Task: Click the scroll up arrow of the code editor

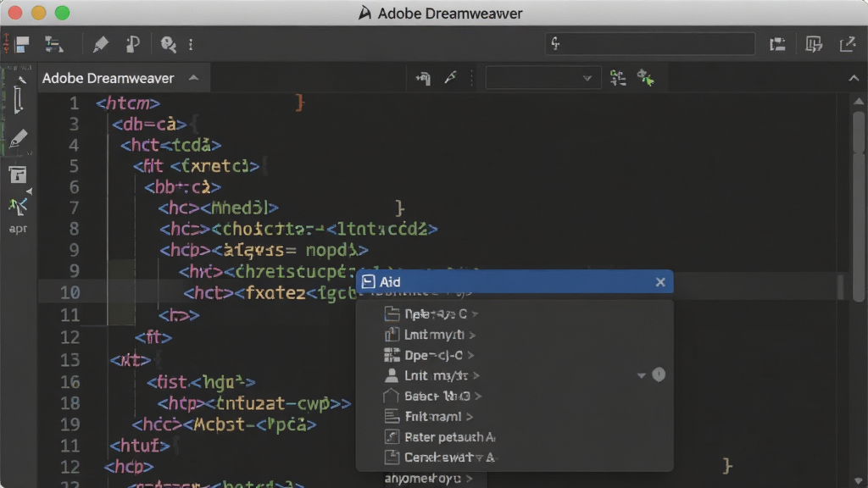Action: (859, 102)
